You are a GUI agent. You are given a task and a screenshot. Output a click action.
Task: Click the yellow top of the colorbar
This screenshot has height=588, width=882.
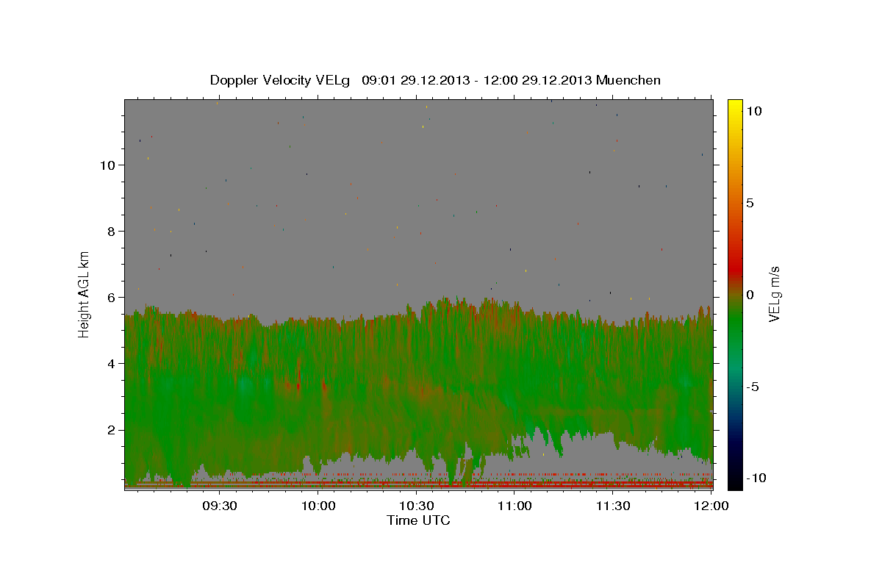tap(734, 105)
